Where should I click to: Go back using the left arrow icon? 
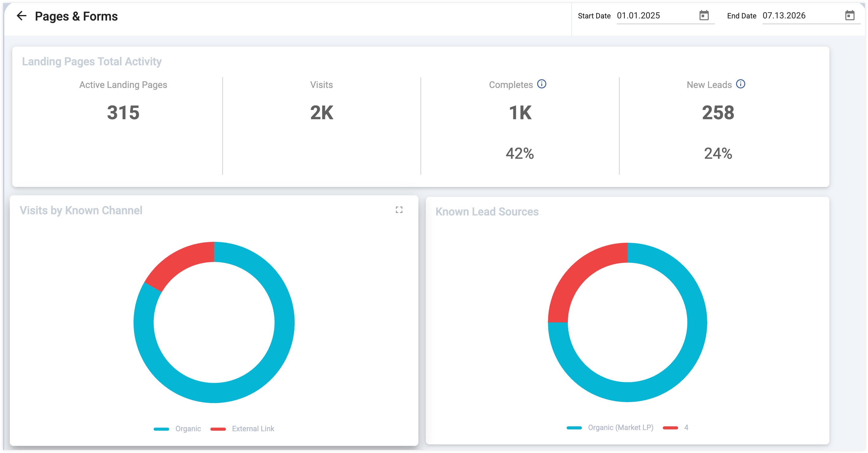click(21, 16)
